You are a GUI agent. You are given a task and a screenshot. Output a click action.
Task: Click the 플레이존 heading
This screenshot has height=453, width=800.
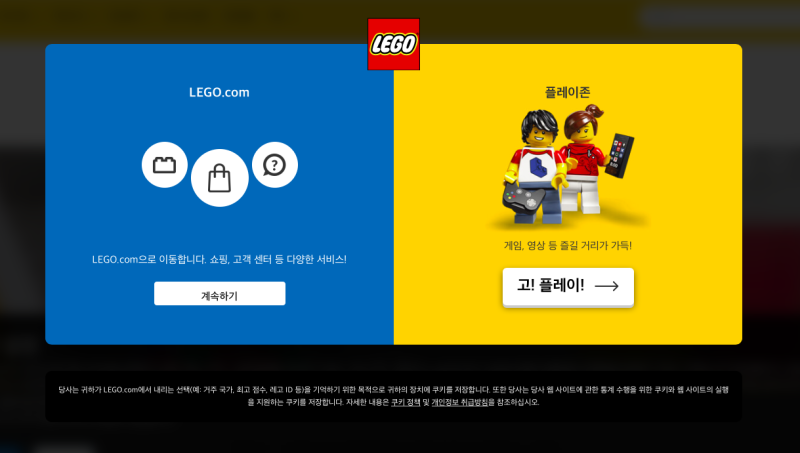tap(567, 92)
